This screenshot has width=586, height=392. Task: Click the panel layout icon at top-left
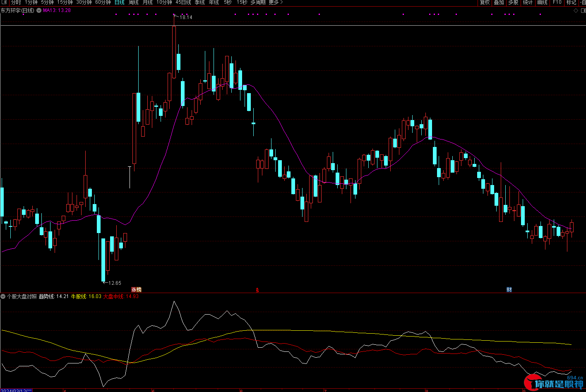(x=5, y=2)
